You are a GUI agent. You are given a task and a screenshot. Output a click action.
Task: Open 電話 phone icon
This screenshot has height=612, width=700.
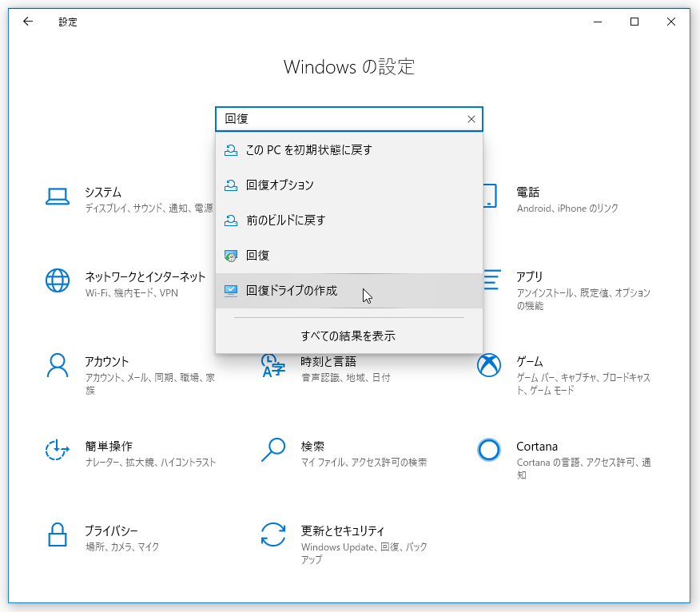click(490, 196)
